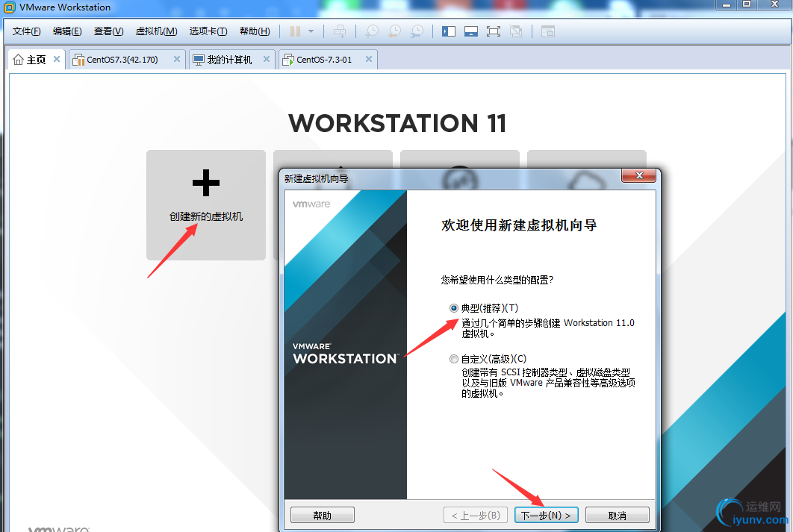Click the disabled 上一步(B) button
Viewport: 793px width, 532px height.
click(476, 516)
